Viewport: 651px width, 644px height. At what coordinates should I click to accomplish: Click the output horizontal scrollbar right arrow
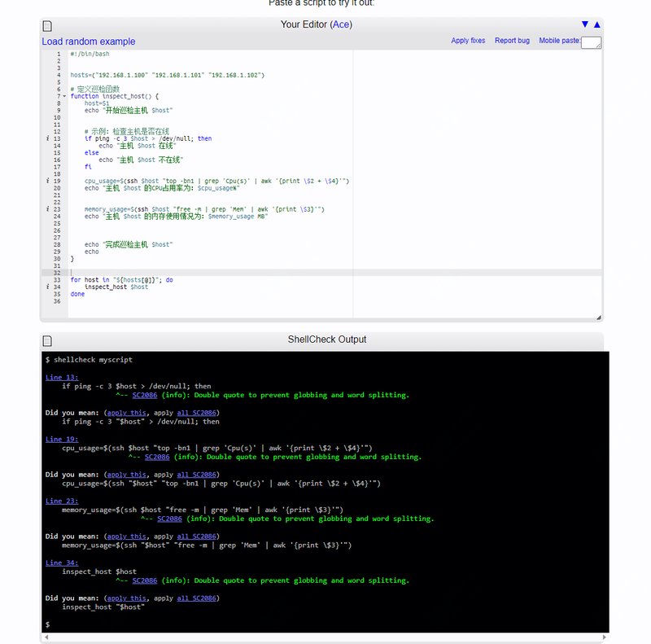pyautogui.click(x=604, y=637)
